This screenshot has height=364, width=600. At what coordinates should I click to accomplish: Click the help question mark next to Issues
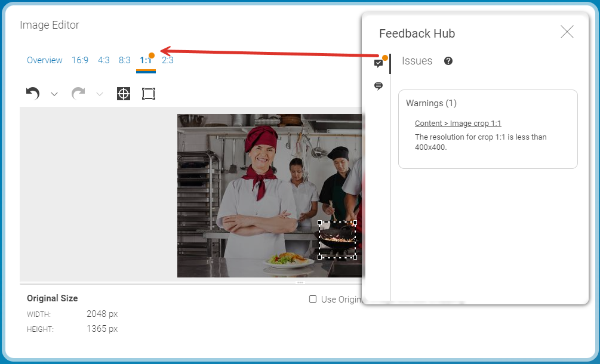click(448, 61)
